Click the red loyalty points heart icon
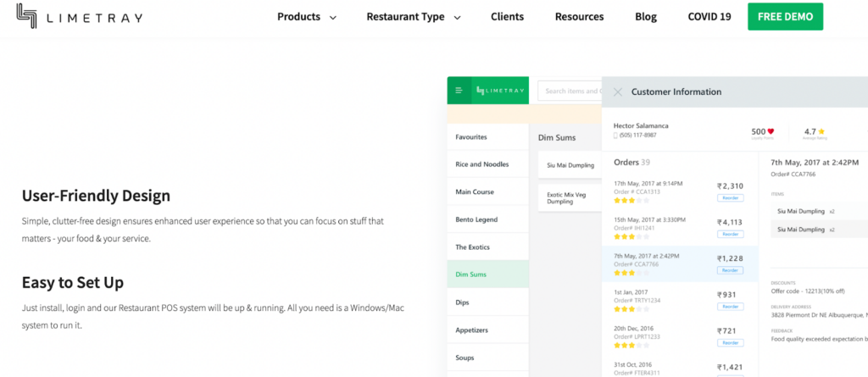 coord(771,132)
